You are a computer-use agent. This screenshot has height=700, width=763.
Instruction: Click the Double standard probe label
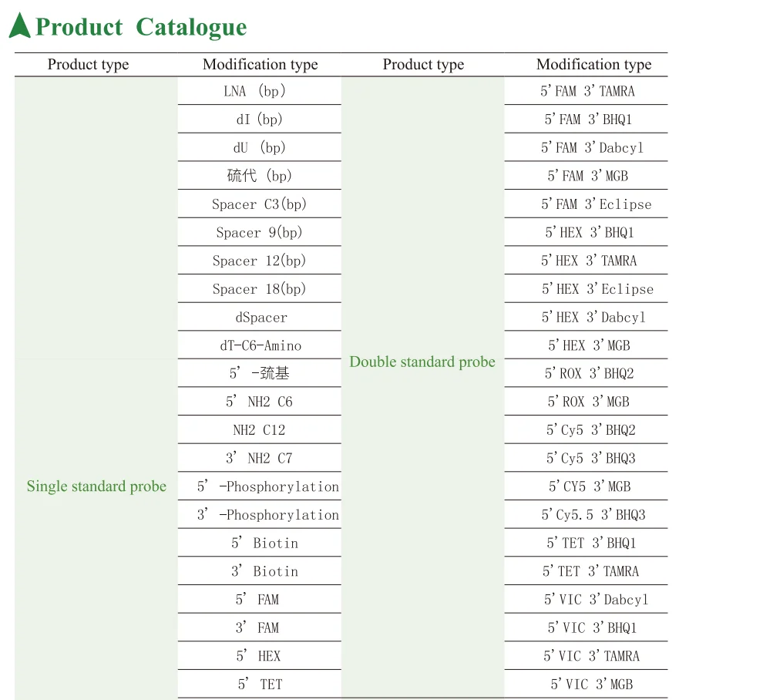pos(422,362)
